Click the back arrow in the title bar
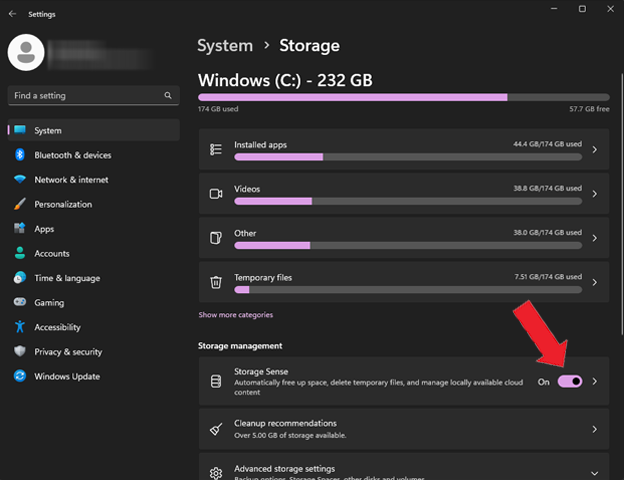 (x=12, y=14)
